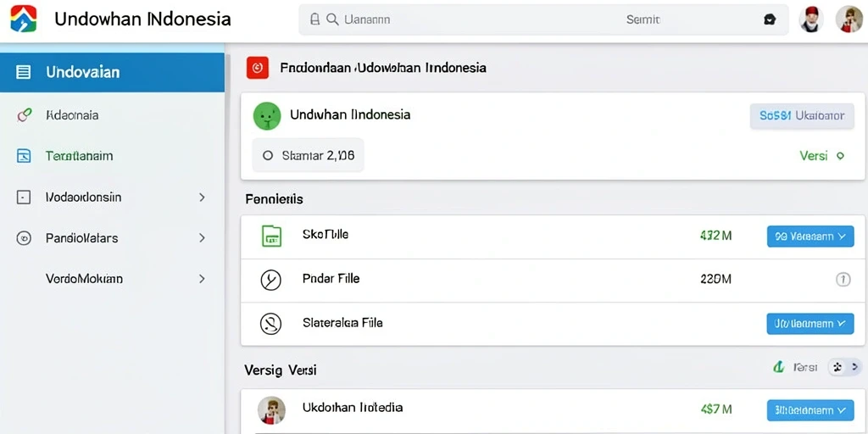The image size is (868, 434).
Task: Open the blue dropdown in SkoFille row
Action: [810, 236]
